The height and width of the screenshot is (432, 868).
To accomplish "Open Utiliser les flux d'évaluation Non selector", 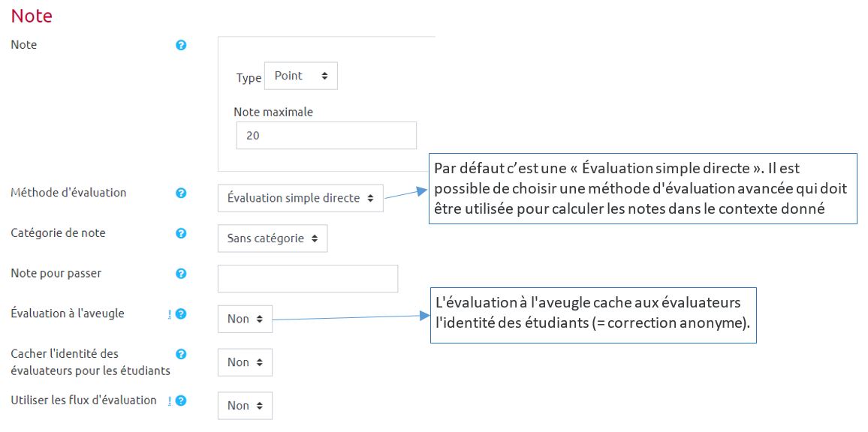I will tap(245, 406).
